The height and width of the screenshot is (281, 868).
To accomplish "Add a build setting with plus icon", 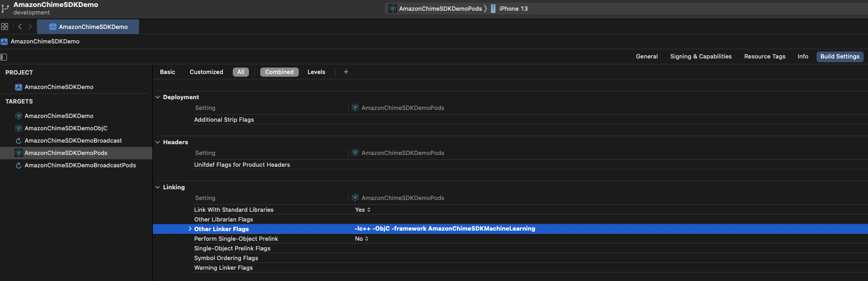I will coord(346,72).
